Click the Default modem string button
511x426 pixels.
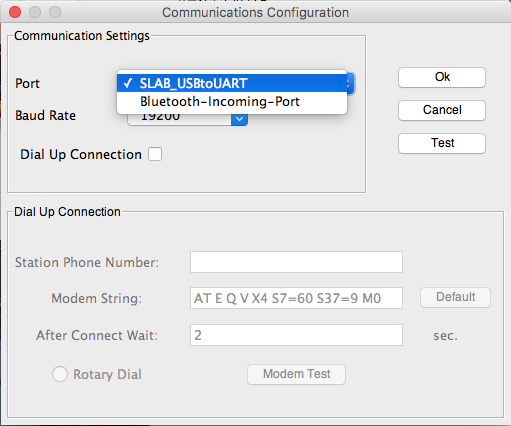point(455,297)
